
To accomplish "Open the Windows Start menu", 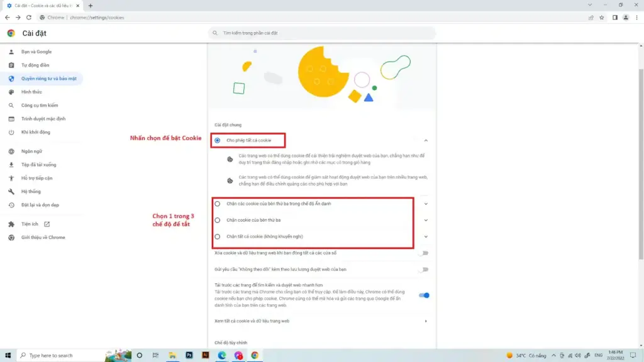I will pos(8,356).
